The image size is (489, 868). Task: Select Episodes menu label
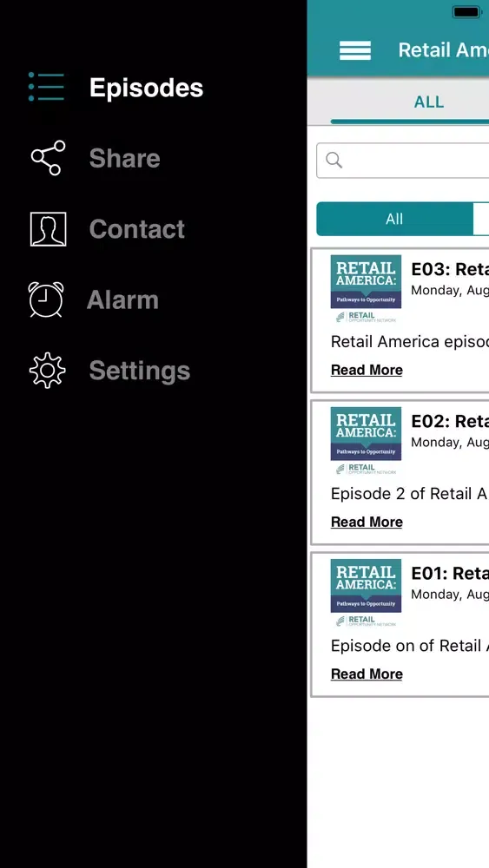coord(146,88)
